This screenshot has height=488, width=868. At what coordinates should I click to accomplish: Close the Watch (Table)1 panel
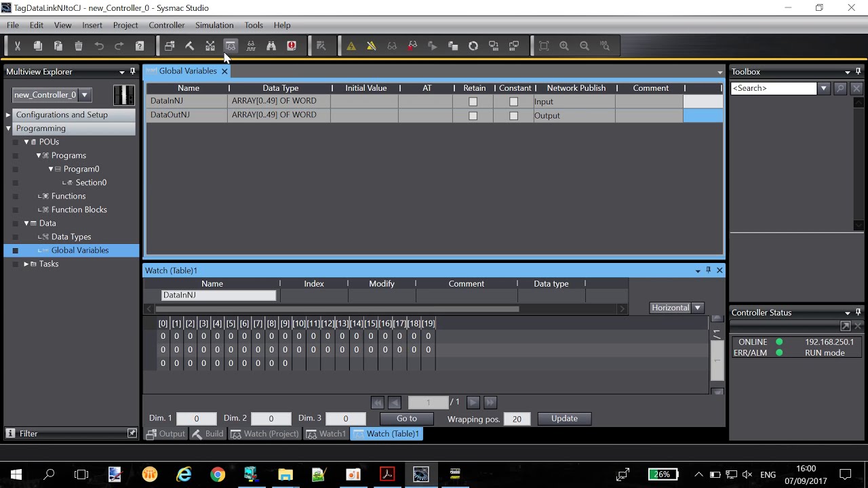719,270
